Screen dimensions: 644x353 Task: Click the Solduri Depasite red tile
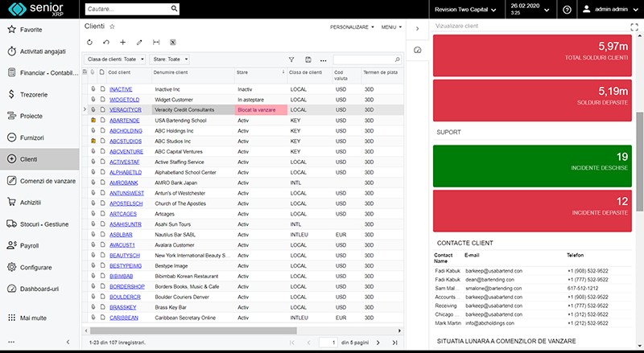pos(532,101)
